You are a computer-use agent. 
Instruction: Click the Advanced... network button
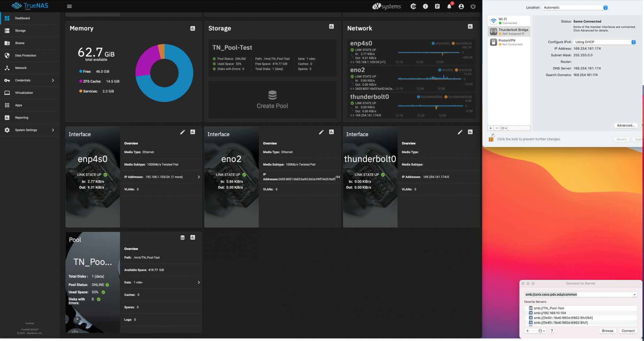626,126
